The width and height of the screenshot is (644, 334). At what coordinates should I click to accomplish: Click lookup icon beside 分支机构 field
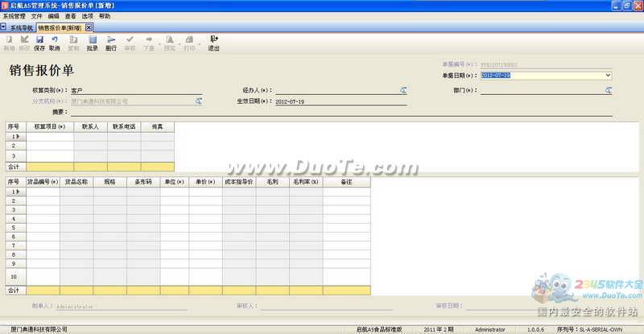coord(199,101)
